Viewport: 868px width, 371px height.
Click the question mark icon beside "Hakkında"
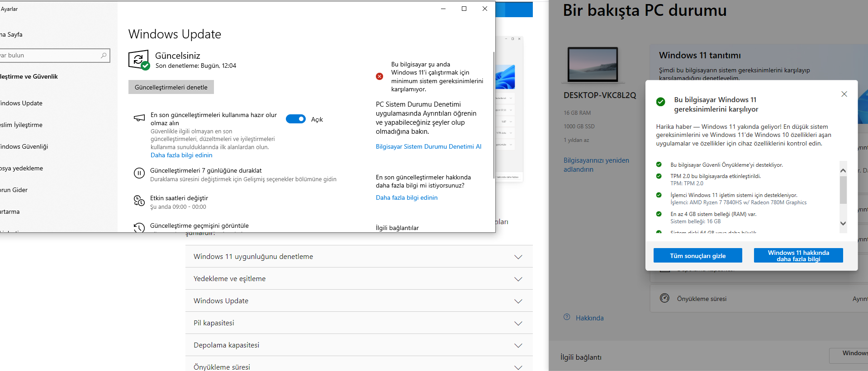point(567,317)
